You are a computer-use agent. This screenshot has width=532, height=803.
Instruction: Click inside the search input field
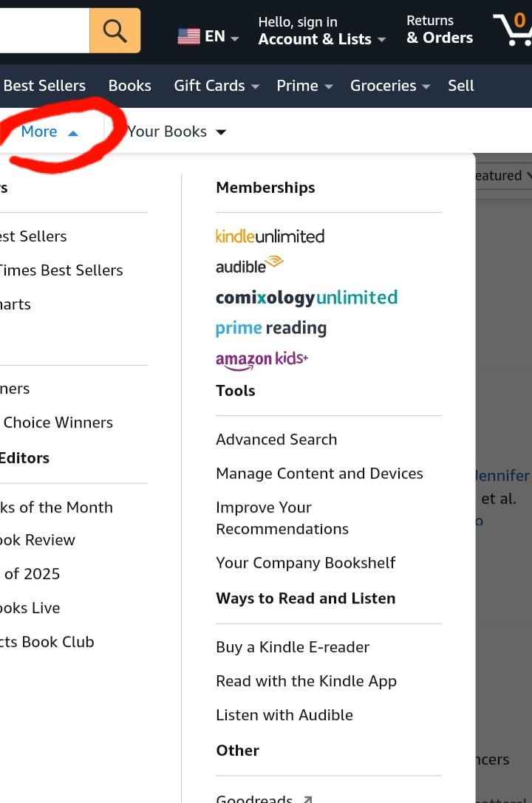[x=44, y=30]
